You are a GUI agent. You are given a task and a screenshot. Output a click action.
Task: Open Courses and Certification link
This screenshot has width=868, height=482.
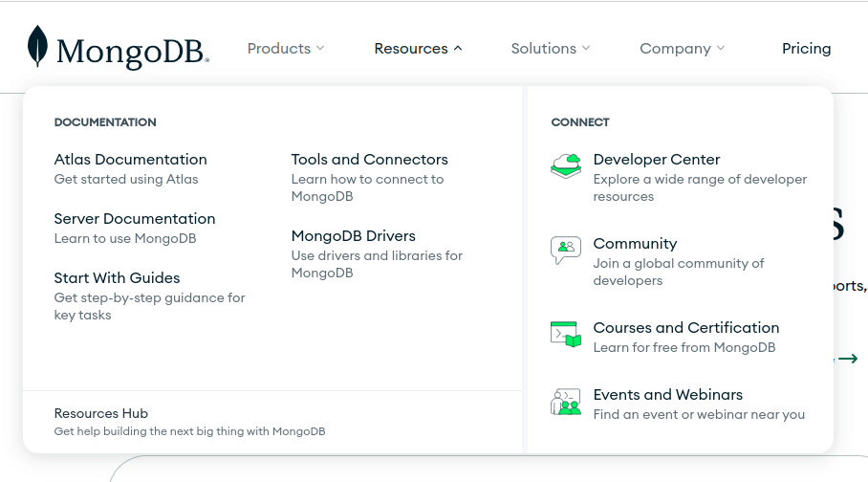pos(685,328)
